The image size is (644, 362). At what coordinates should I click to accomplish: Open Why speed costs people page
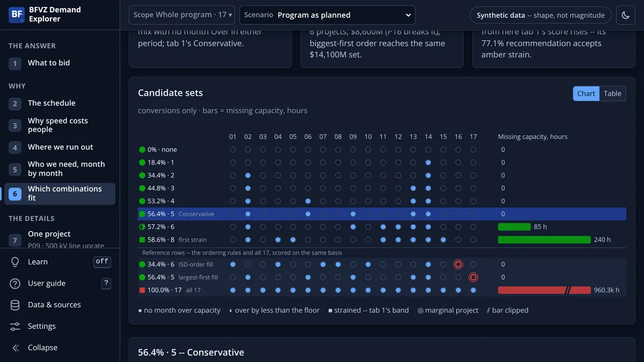click(60, 125)
